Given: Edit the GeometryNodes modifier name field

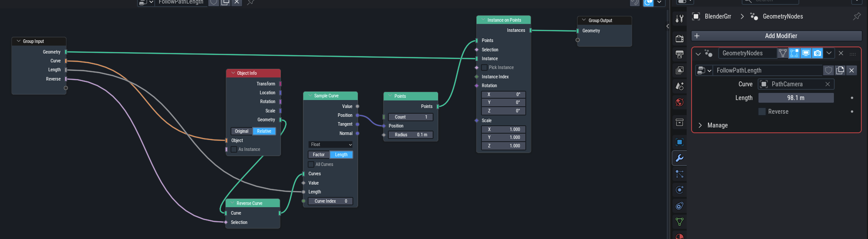Looking at the screenshot, I should pyautogui.click(x=747, y=53).
